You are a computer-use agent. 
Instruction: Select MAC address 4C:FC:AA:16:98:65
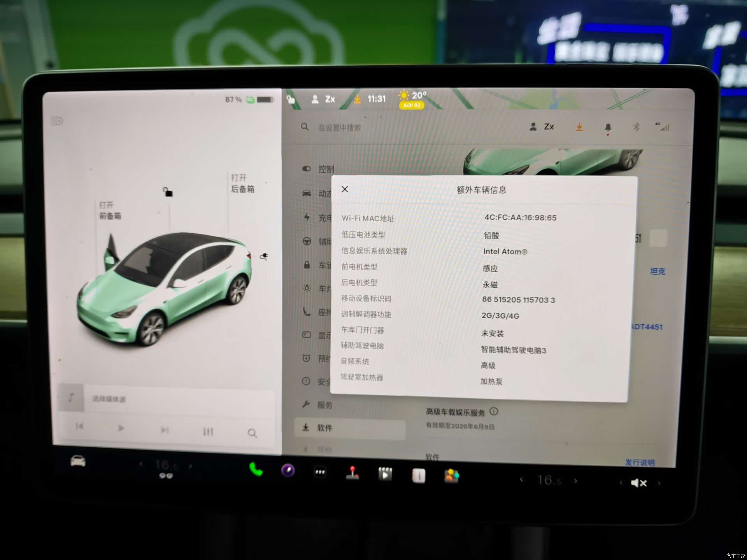[520, 218]
